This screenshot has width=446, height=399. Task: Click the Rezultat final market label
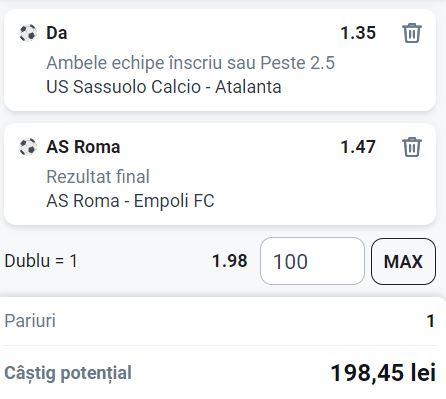[x=98, y=177]
